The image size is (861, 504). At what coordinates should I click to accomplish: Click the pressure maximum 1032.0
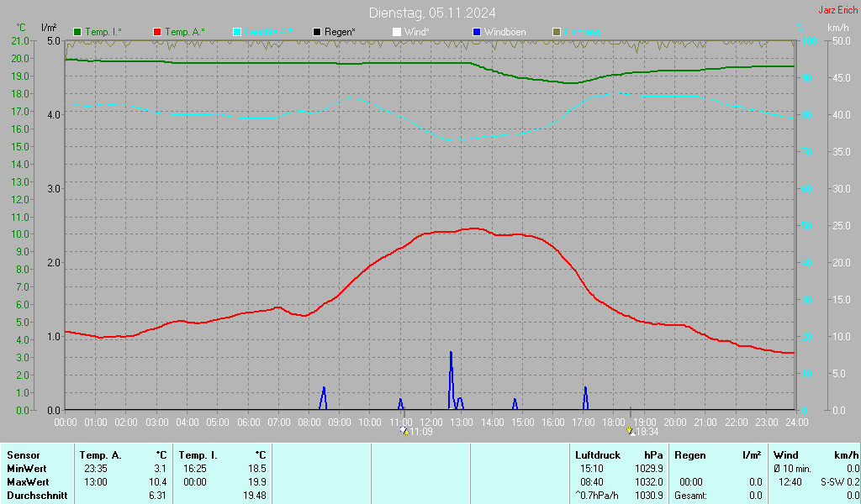(x=648, y=482)
